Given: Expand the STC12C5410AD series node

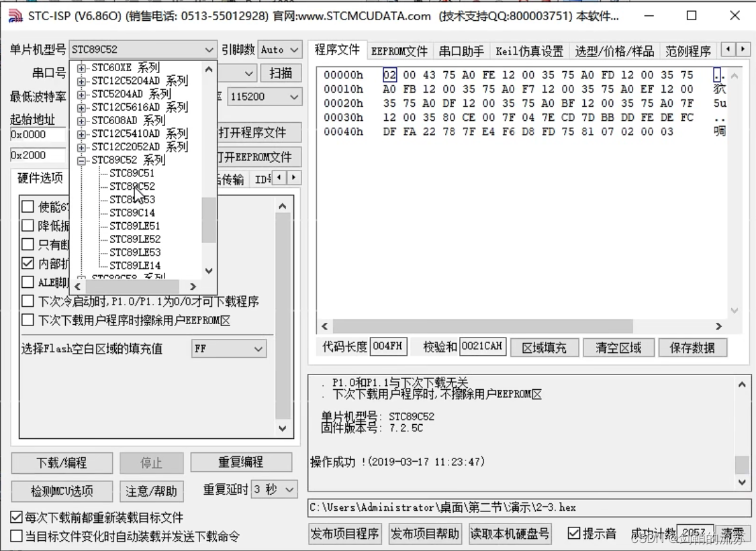Looking at the screenshot, I should coord(81,134).
